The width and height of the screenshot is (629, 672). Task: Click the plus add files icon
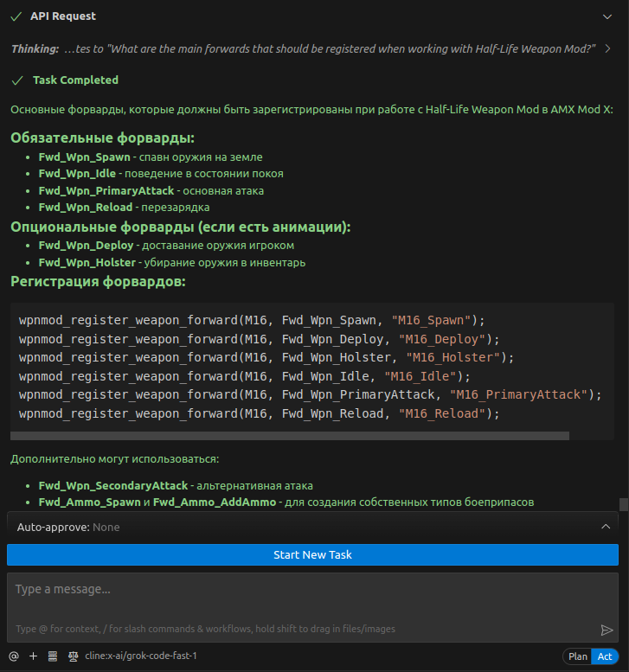pos(33,656)
